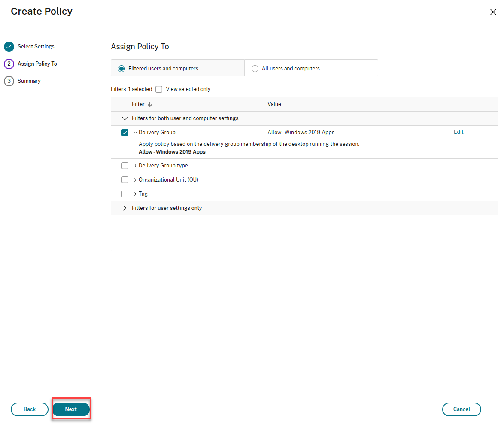Enable the View selected only checkbox

point(159,89)
